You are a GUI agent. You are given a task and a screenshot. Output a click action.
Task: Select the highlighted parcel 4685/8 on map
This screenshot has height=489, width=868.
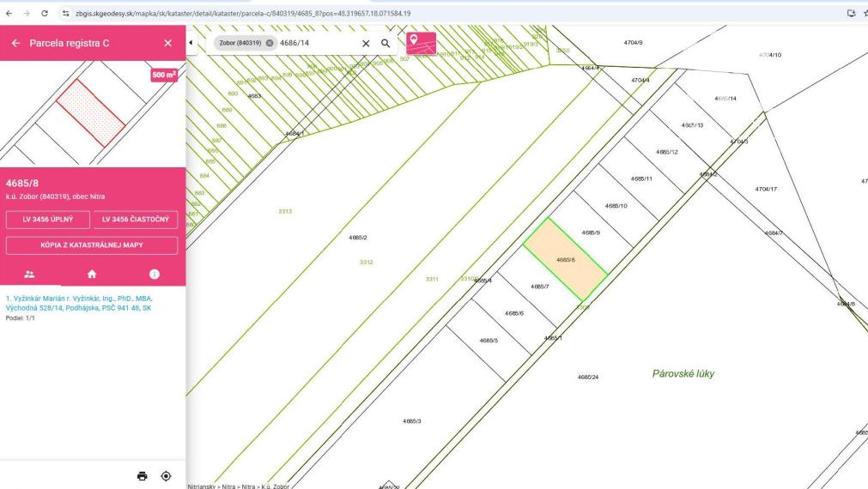tap(565, 259)
